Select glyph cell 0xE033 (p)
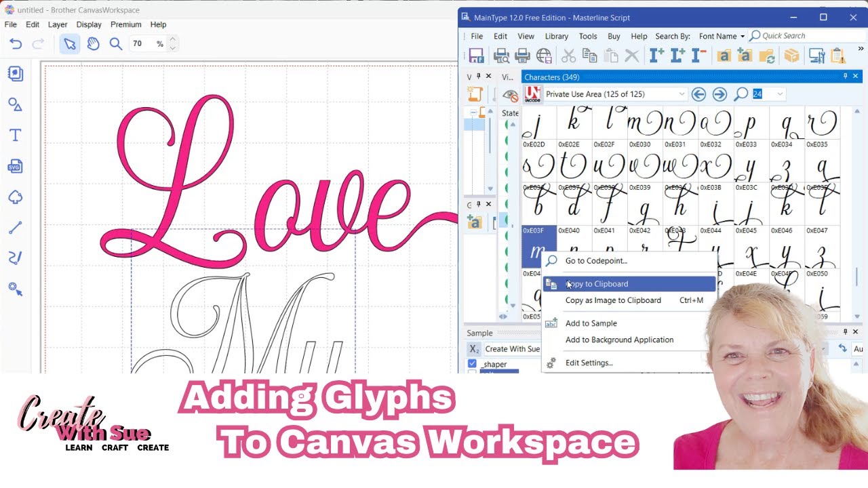This screenshot has height=488, width=868. point(751,160)
